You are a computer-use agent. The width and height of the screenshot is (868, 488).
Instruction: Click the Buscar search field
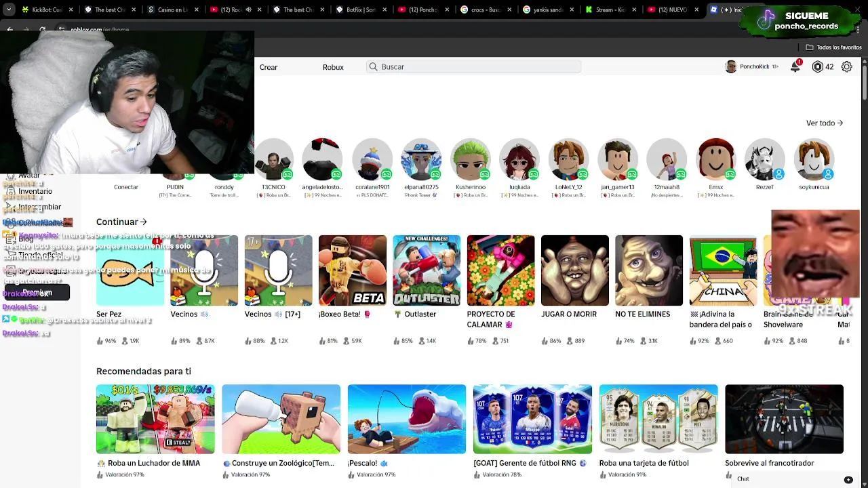[x=474, y=67]
